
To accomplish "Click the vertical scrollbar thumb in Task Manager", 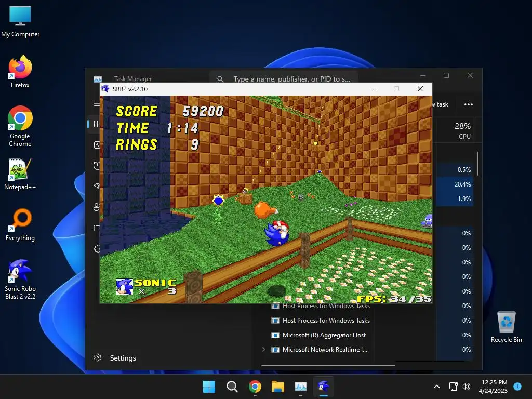I will 478,164.
